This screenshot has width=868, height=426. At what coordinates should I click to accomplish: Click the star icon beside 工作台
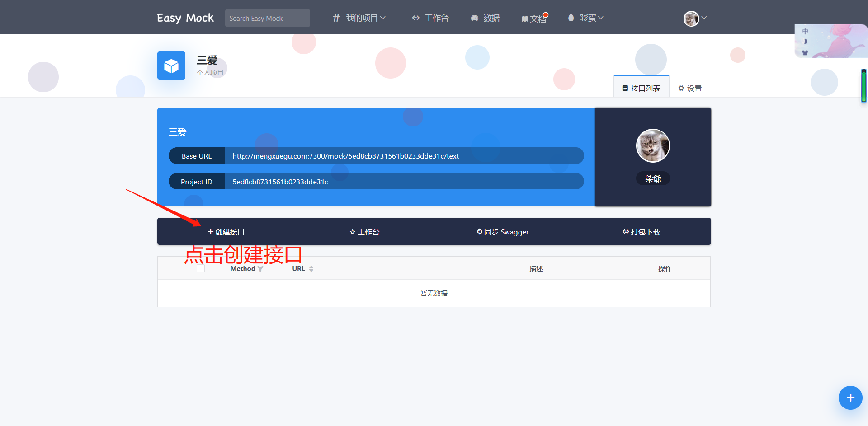point(353,232)
